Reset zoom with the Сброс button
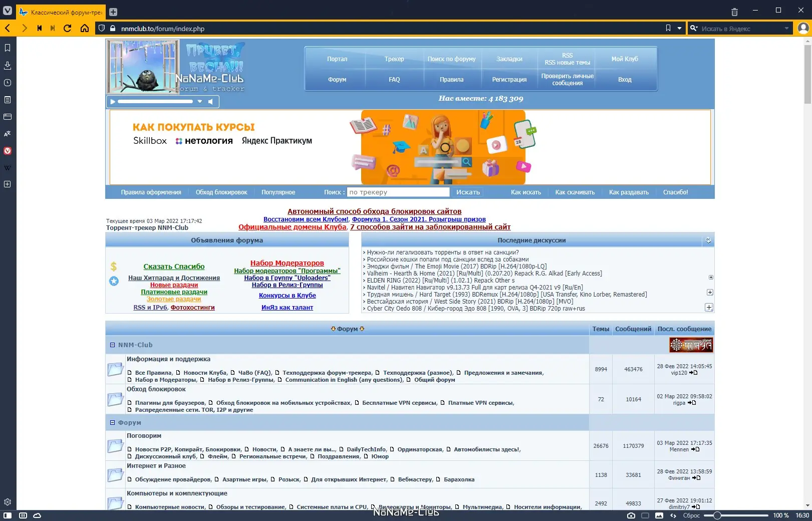812x521 pixels. pos(691,515)
